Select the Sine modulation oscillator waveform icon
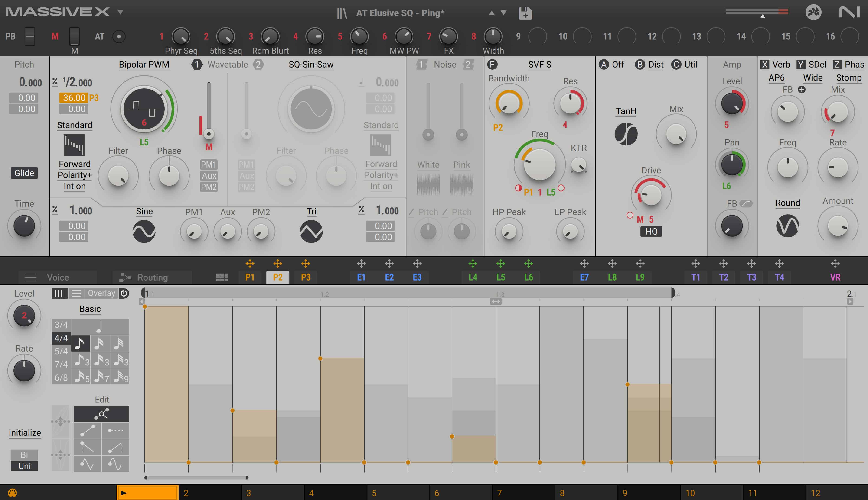The width and height of the screenshot is (868, 500). pyautogui.click(x=144, y=232)
